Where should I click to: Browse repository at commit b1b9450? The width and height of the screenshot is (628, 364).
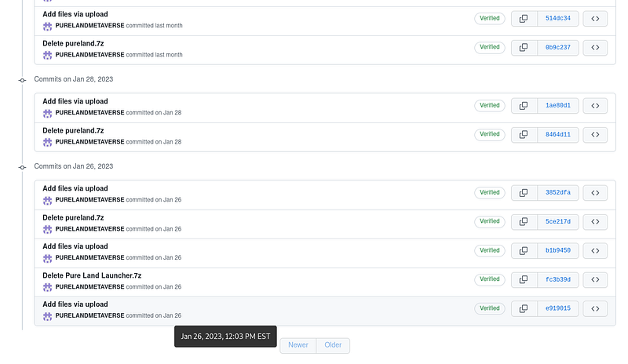595,251
